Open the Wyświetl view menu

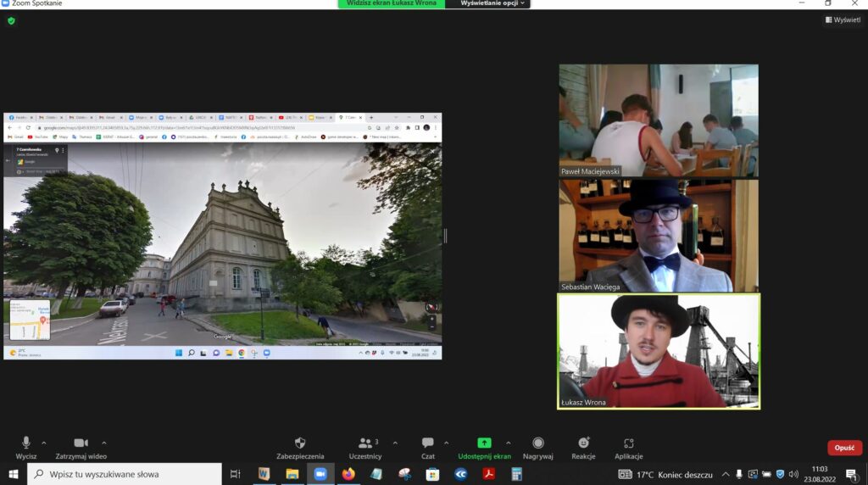(842, 20)
